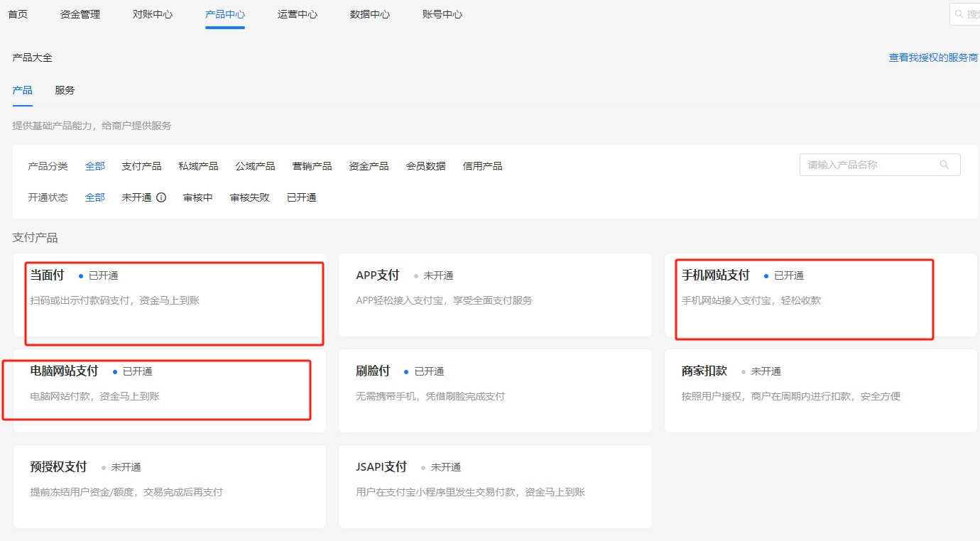Open the 电脑网站支付 product card
The height and width of the screenshot is (541, 980).
tap(170, 390)
